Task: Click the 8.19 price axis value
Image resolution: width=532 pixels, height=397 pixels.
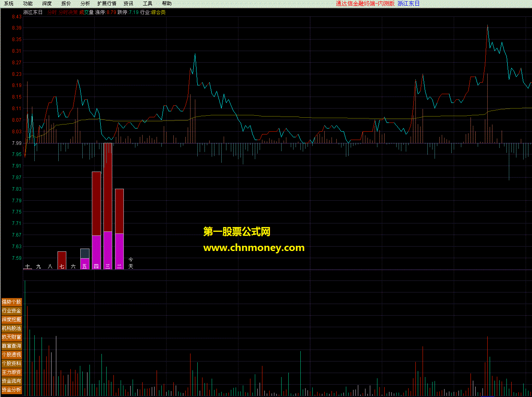Action: tap(17, 85)
